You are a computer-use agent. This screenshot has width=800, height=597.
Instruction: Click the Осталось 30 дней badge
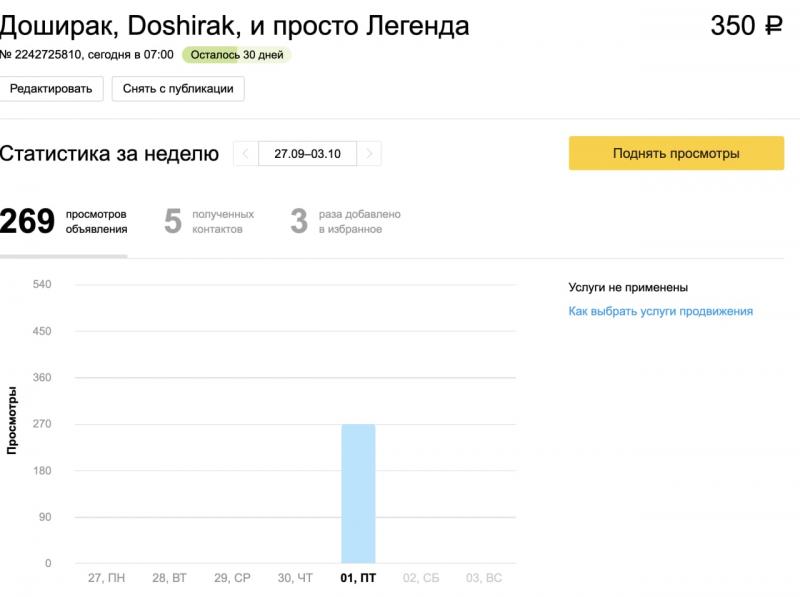[237, 55]
